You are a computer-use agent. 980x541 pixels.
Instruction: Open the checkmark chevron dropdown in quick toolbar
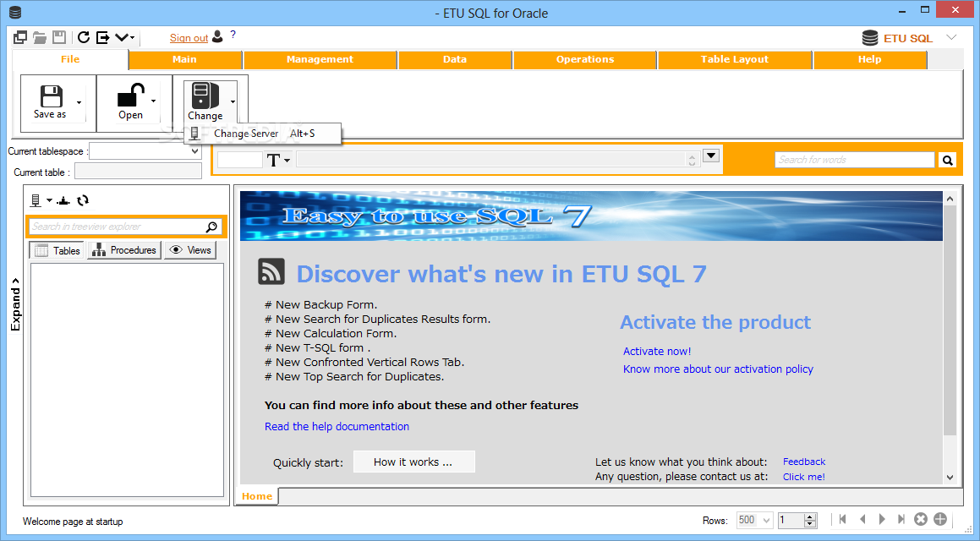[x=124, y=37]
